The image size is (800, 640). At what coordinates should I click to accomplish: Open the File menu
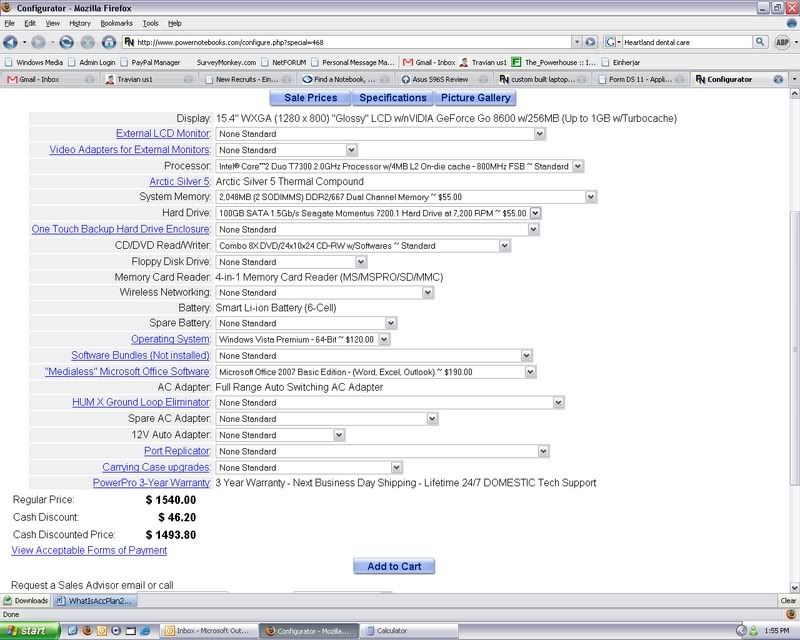(10, 23)
